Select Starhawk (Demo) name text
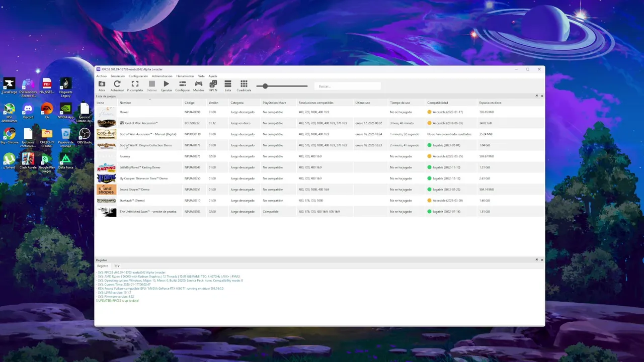 click(x=132, y=201)
